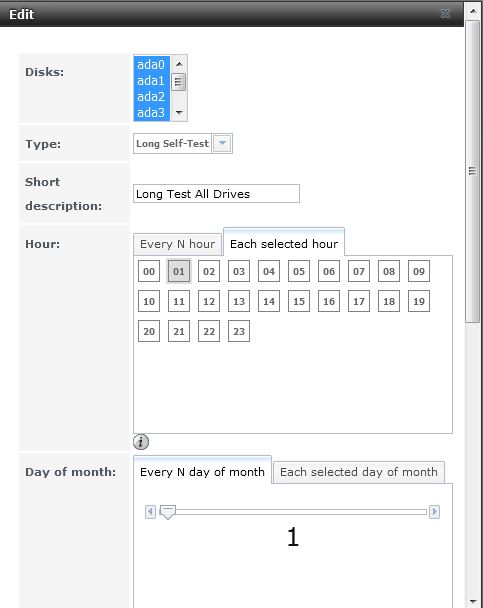Screen dimensions: 483x608
Task: Select hour 00 button
Action: (149, 271)
